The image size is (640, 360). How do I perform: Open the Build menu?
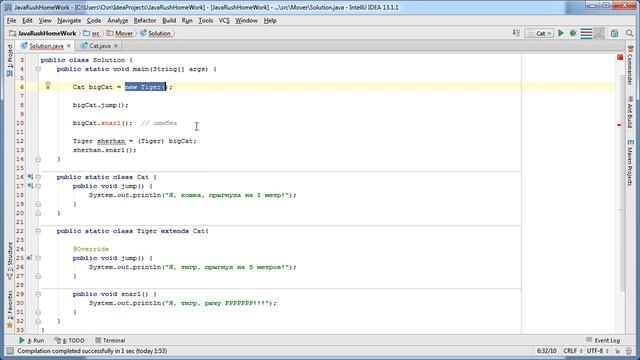169,20
